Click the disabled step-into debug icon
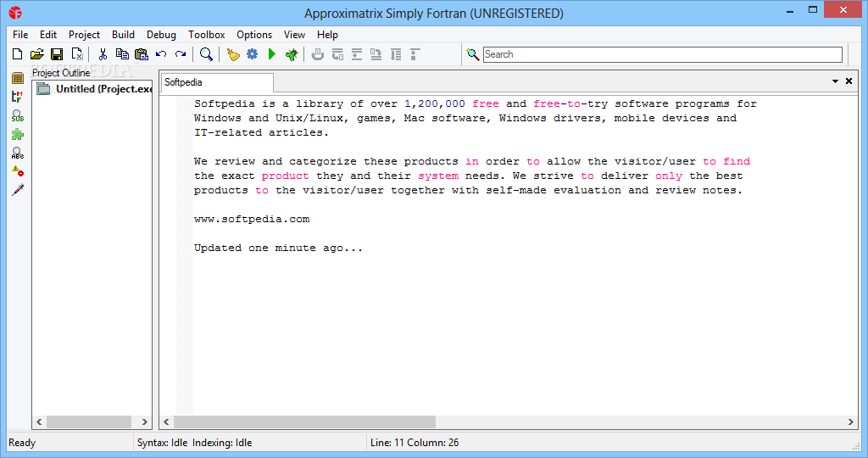The width and height of the screenshot is (868, 458). pos(376,54)
